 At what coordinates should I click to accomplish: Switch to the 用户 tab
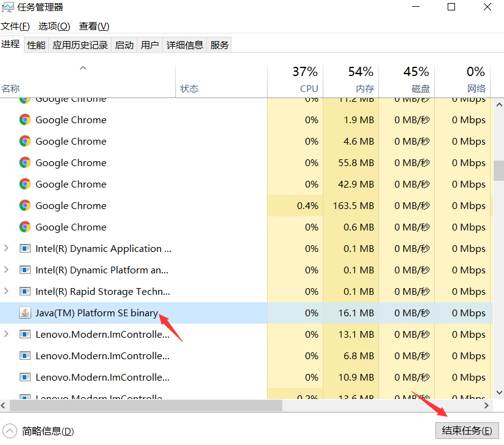coord(150,45)
